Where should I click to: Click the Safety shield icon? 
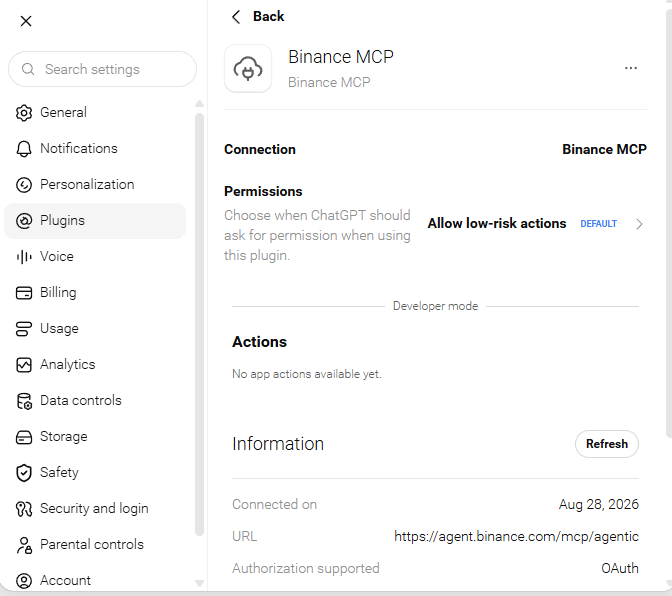[24, 473]
